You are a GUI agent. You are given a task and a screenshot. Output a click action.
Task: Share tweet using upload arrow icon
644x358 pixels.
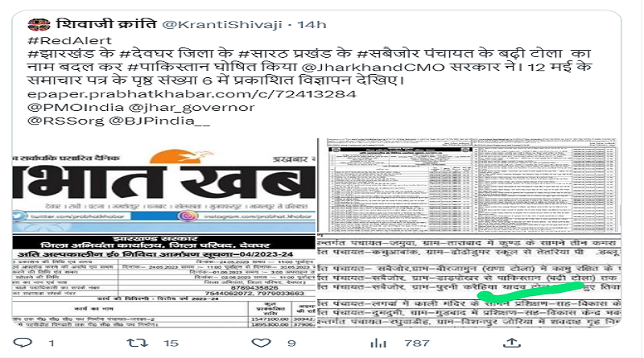click(512, 343)
